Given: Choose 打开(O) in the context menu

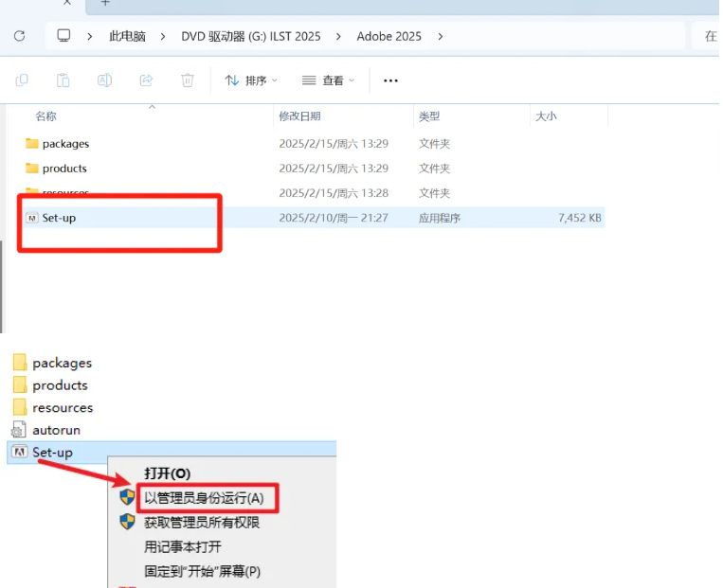Looking at the screenshot, I should coord(168,473).
